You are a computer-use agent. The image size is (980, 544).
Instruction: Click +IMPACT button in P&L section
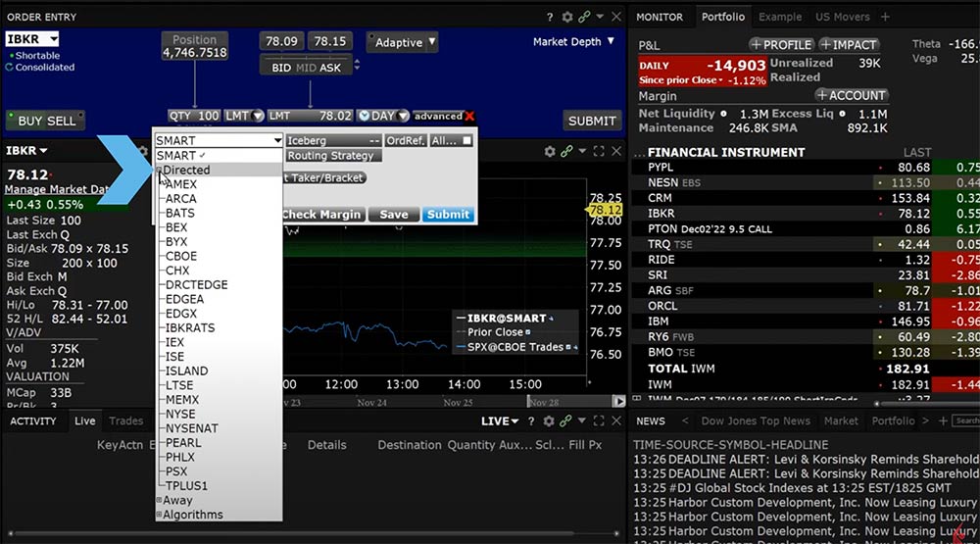click(850, 45)
